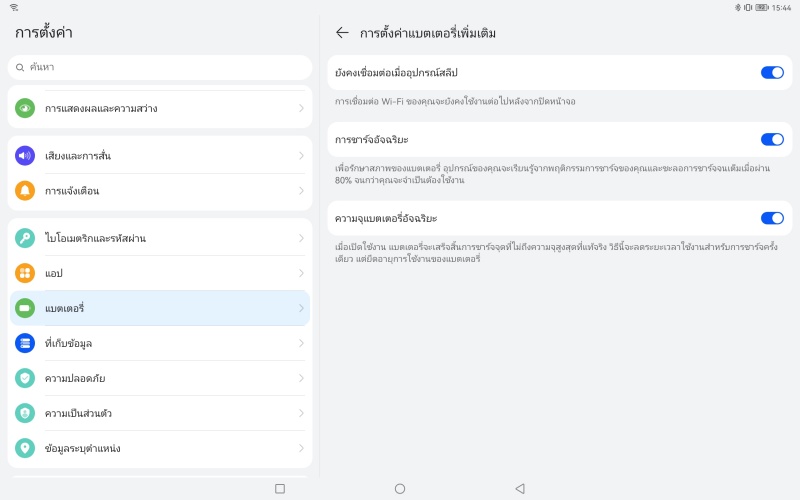Tap the vibrate mode status icon

coord(748,7)
